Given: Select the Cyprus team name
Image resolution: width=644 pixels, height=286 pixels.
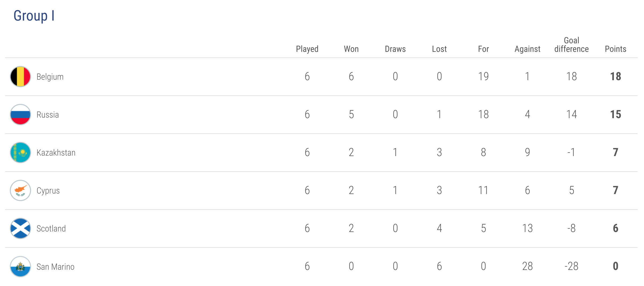Looking at the screenshot, I should (48, 191).
